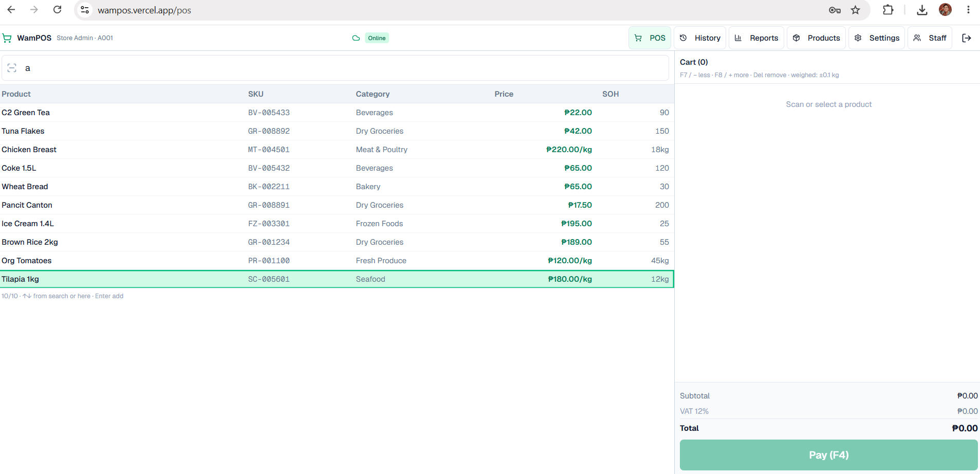This screenshot has width=980, height=474.
Task: Click the WamPOS cart logo icon
Action: pyautogui.click(x=7, y=38)
